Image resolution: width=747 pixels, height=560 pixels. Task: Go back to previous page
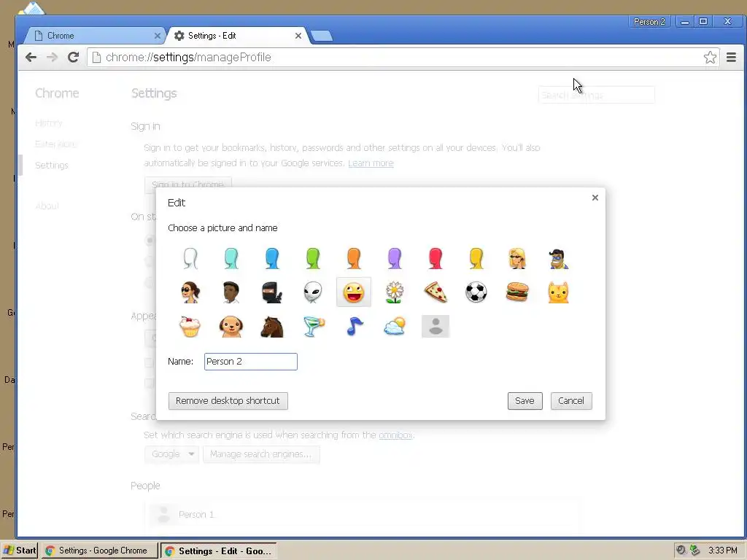31,57
